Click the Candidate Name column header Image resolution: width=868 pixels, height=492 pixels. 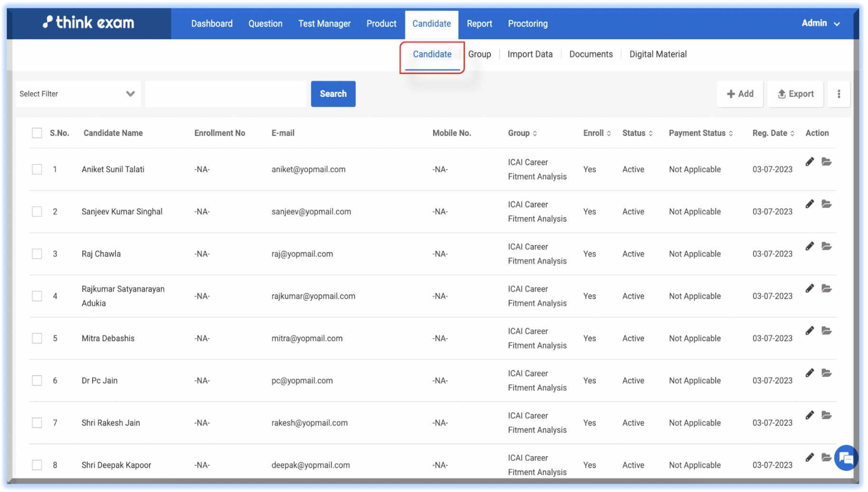(113, 133)
